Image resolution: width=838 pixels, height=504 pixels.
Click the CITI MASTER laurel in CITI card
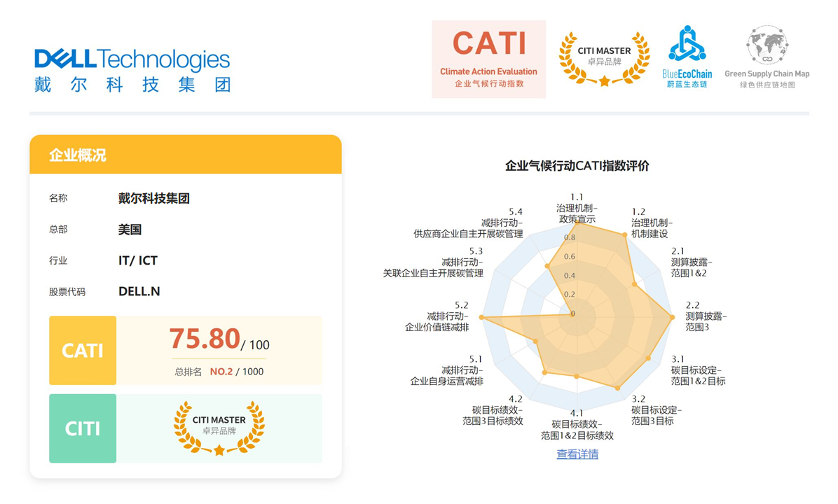[x=219, y=428]
